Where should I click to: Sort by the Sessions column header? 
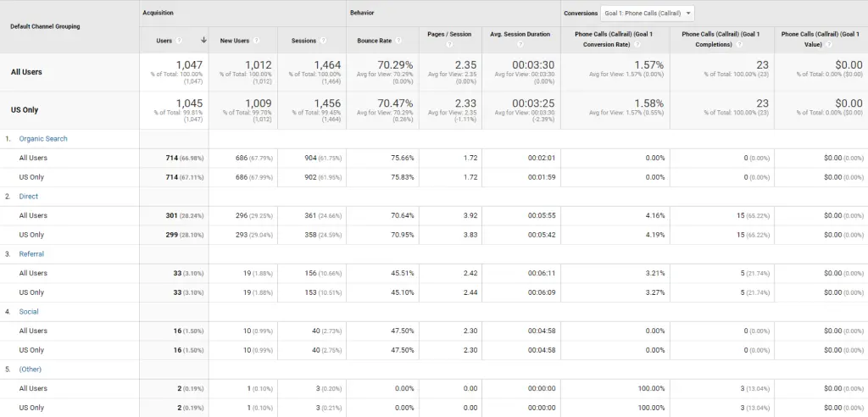303,41
